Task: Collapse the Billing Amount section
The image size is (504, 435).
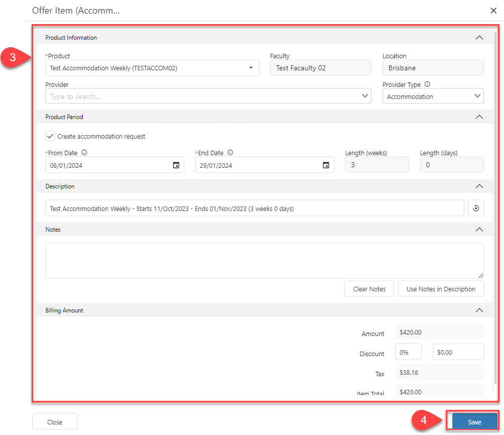Action: pyautogui.click(x=479, y=310)
